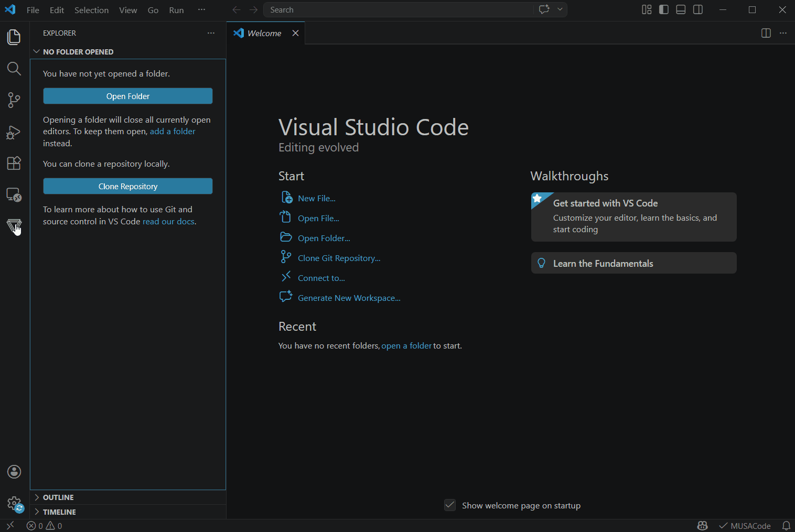
Task: Split the editor right
Action: pyautogui.click(x=766, y=33)
